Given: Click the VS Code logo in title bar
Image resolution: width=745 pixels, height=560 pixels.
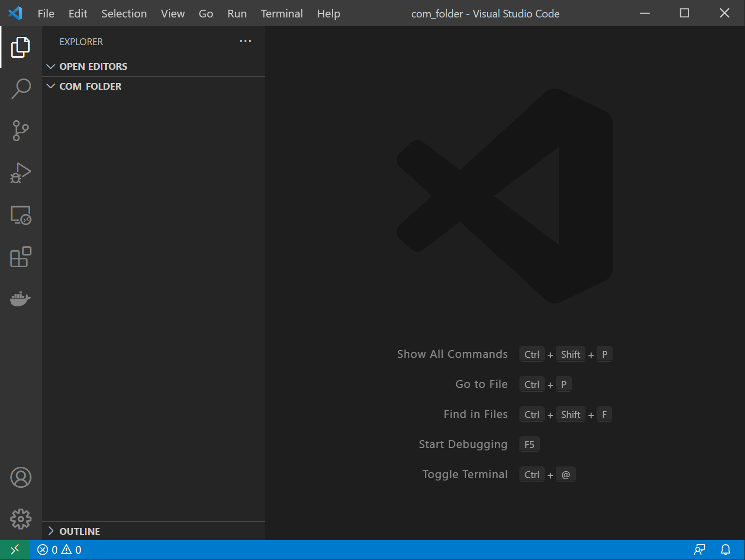Looking at the screenshot, I should pyautogui.click(x=16, y=13).
